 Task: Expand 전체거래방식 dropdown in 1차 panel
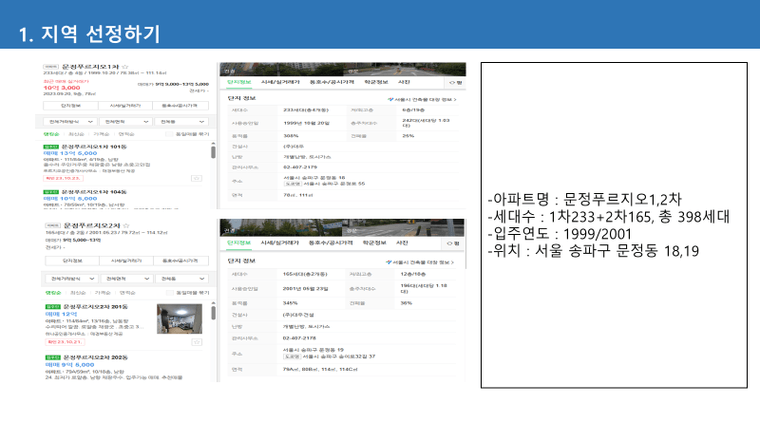(x=71, y=122)
